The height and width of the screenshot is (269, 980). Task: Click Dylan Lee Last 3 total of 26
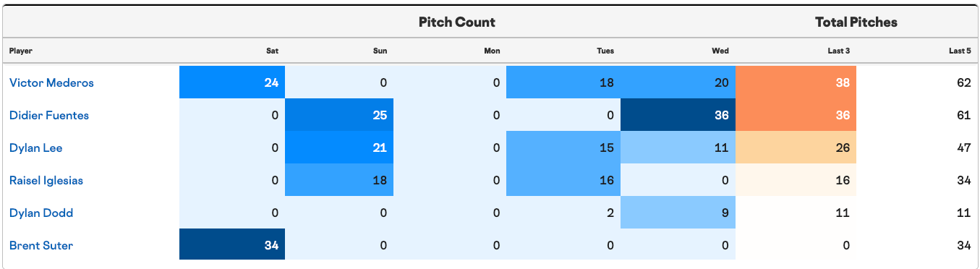[x=796, y=148]
